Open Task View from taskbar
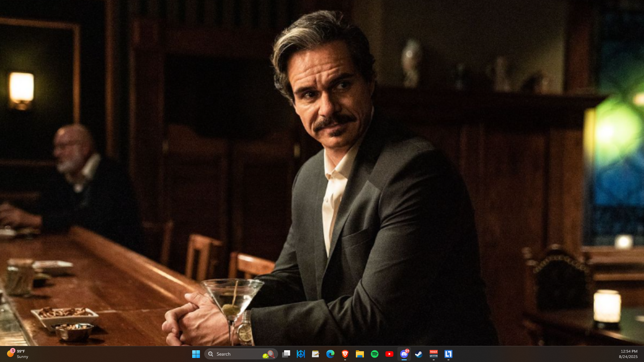 click(286, 354)
